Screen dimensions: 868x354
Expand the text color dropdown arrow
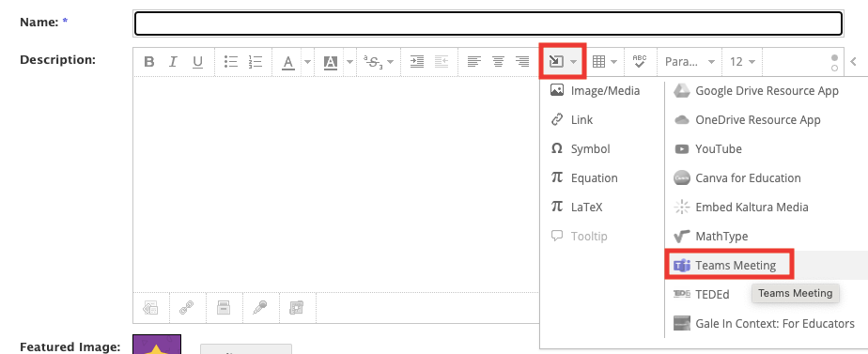(308, 62)
